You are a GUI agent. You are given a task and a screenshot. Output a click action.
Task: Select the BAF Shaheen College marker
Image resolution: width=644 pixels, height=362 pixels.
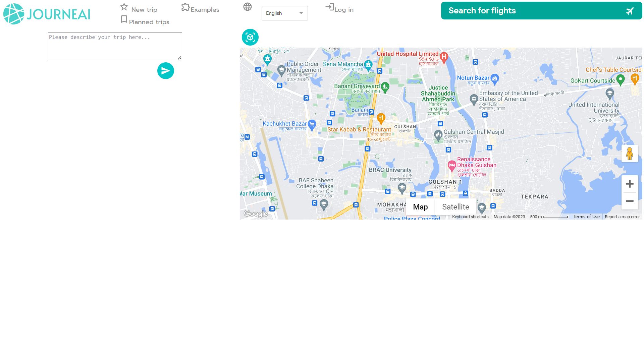[x=324, y=204]
